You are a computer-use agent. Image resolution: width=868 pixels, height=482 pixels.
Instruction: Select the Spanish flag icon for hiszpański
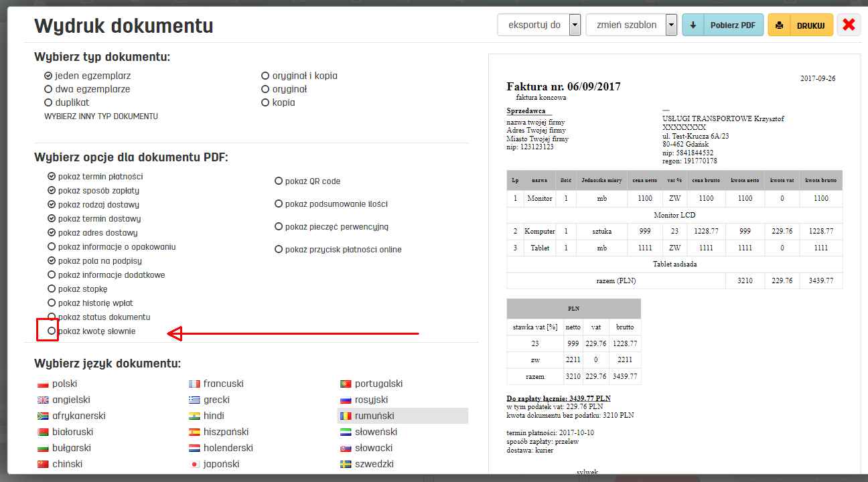coord(194,432)
